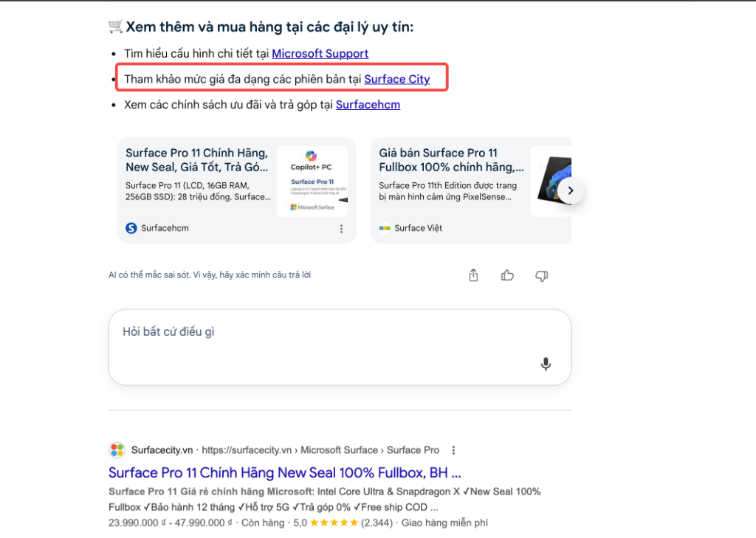Image resolution: width=756 pixels, height=538 pixels.
Task: Open the Surface City link
Action: [x=396, y=79]
